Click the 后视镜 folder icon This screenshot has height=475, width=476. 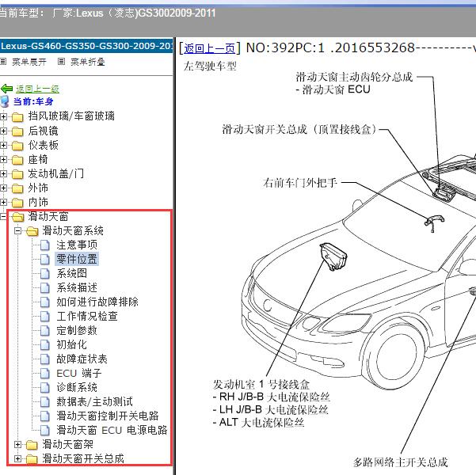pyautogui.click(x=17, y=131)
